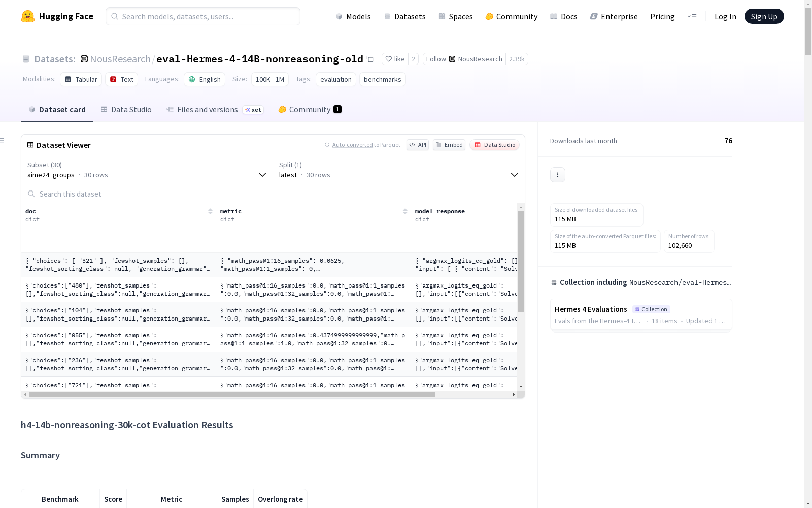Focus the main search models field
This screenshot has width=812, height=508.
point(203,16)
